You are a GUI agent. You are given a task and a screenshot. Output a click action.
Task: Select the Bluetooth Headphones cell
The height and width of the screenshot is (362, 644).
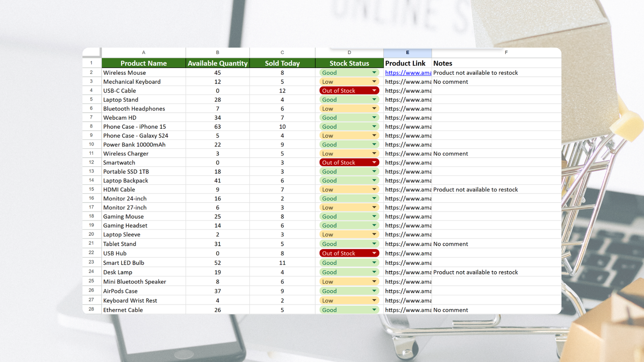(144, 109)
